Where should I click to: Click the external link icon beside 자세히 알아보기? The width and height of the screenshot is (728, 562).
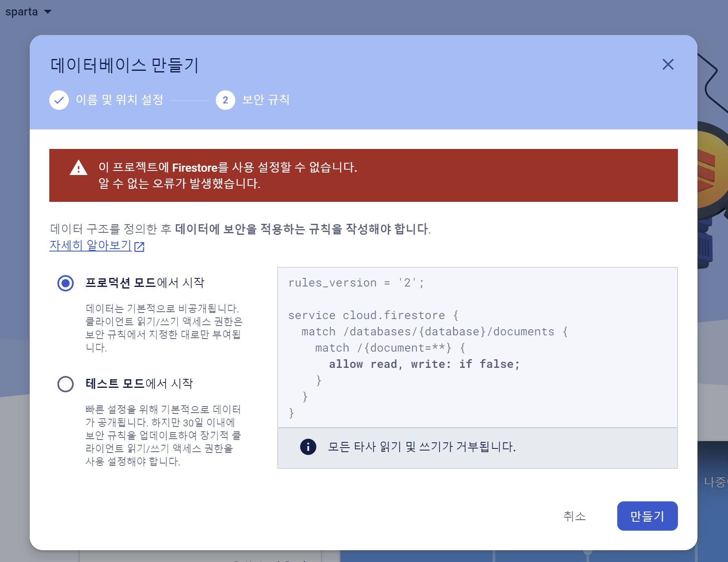(x=139, y=247)
